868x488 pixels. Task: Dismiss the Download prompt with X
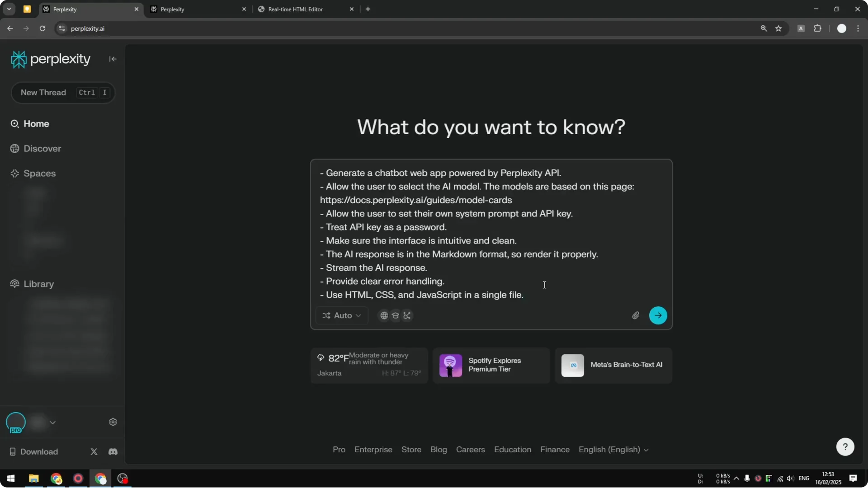94,451
